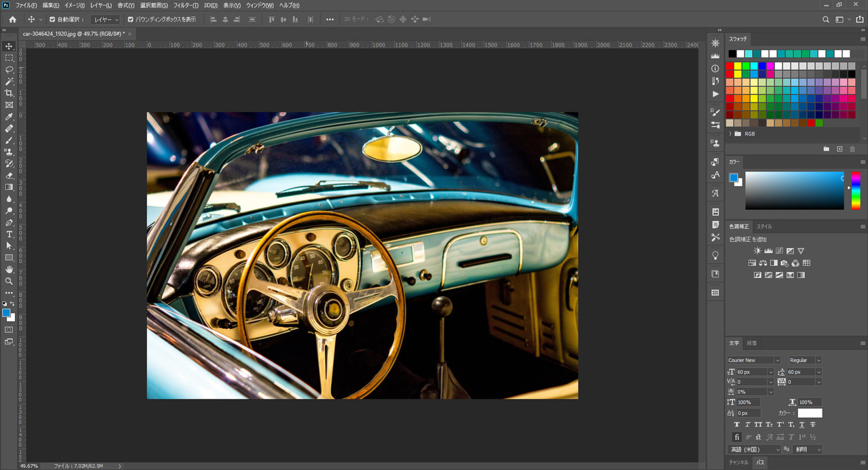Choose the Gradient tool
The height and width of the screenshot is (470, 868).
pos(9,187)
